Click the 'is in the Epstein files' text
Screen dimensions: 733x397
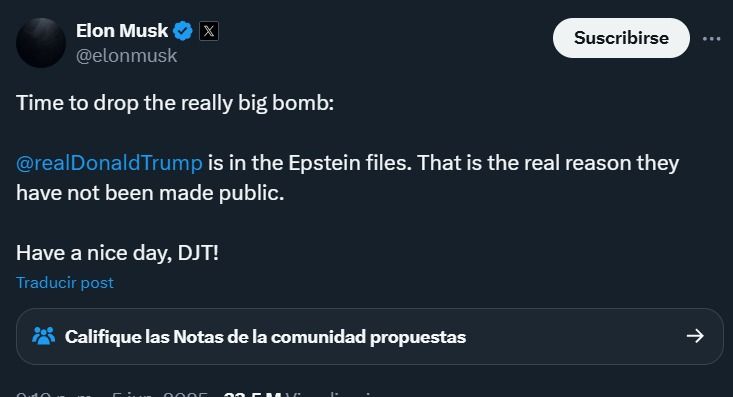pos(310,163)
